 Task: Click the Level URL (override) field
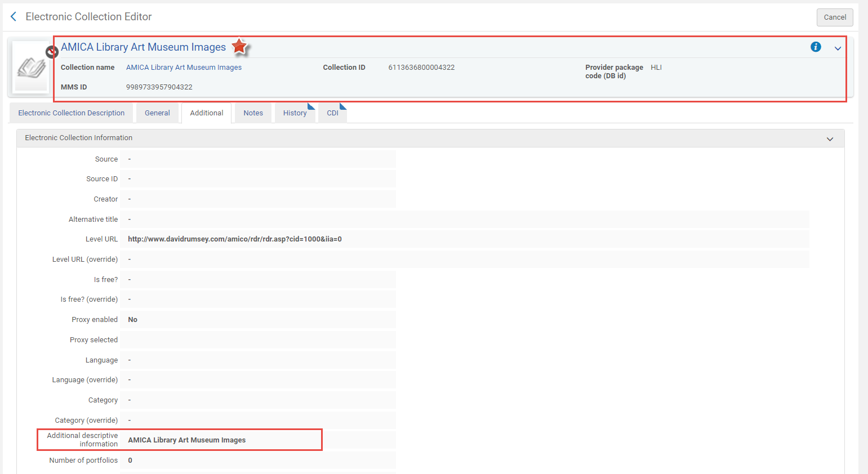point(465,260)
